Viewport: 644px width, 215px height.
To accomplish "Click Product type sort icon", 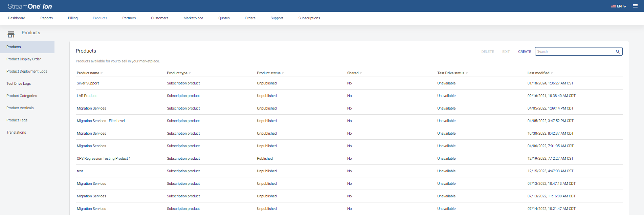I will pyautogui.click(x=190, y=73).
